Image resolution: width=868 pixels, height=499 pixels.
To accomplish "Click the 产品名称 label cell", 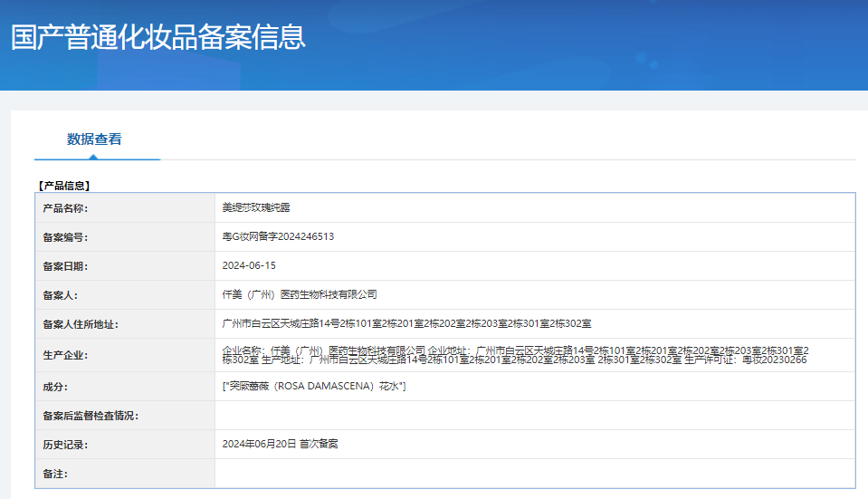I will tap(125, 208).
